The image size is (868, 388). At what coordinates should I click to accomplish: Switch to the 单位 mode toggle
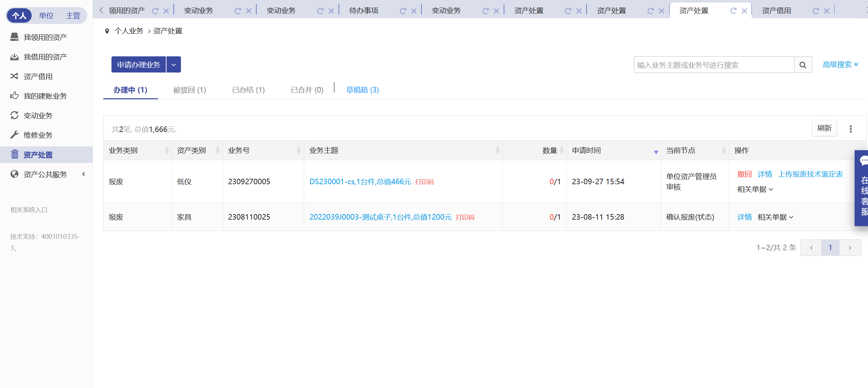pos(46,15)
